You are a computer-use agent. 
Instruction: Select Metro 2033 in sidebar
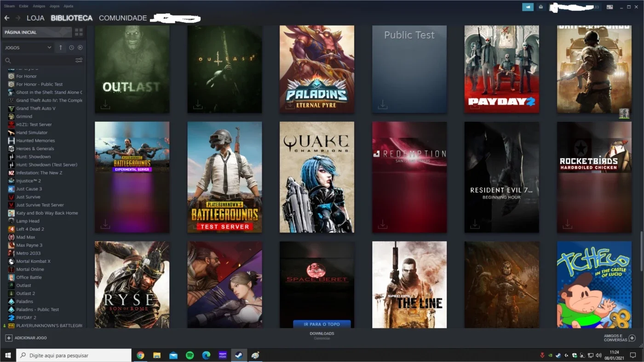point(28,253)
